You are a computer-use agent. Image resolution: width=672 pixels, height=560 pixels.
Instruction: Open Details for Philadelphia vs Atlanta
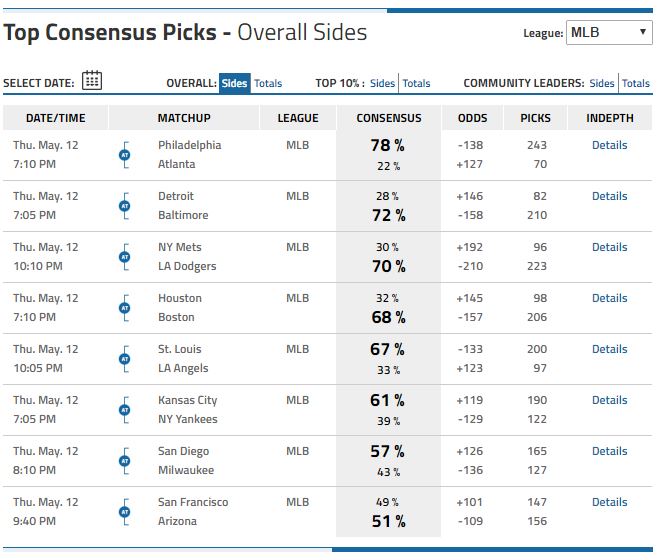point(609,145)
